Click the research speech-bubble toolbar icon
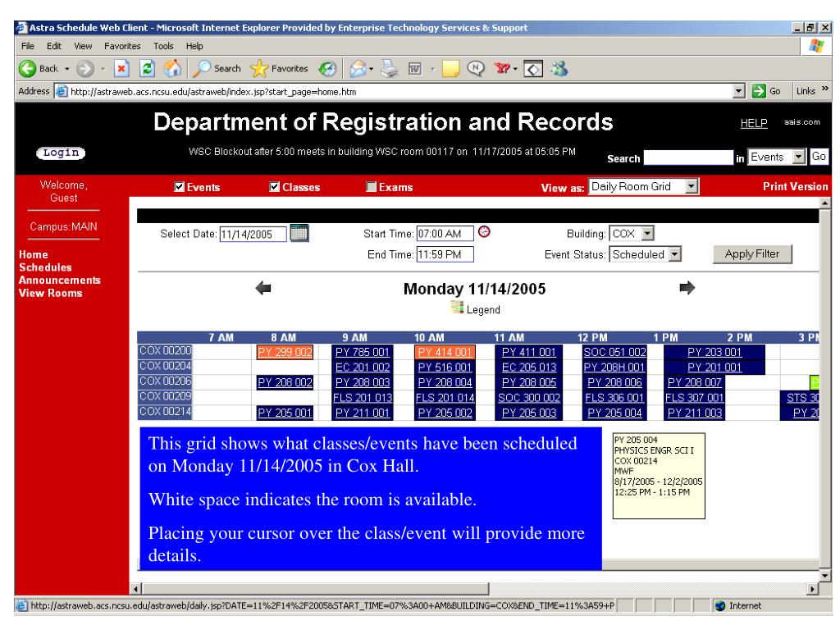Screen dimensions: 840x630 pyautogui.click(x=475, y=69)
